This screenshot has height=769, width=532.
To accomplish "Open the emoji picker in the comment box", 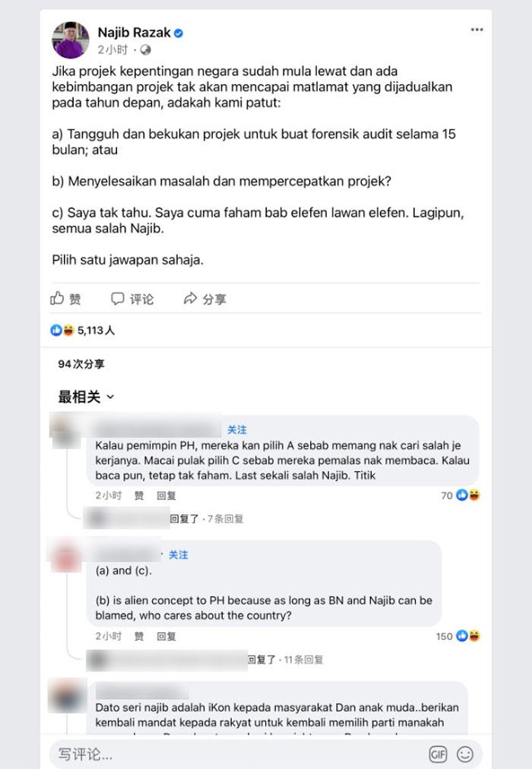I will [465, 754].
